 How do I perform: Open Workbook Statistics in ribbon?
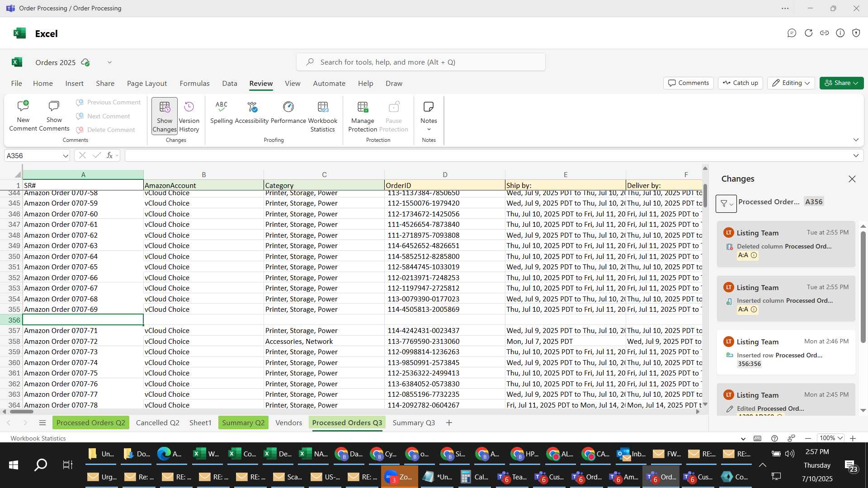coord(323,116)
